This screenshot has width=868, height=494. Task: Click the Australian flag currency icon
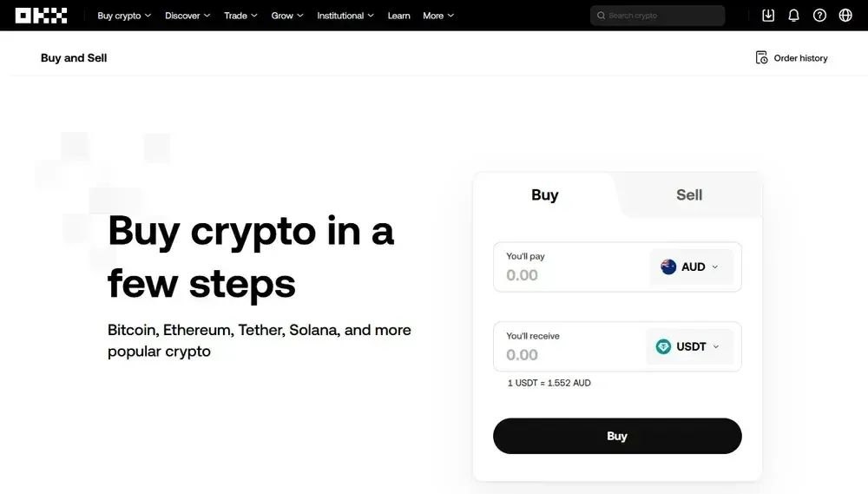click(668, 267)
